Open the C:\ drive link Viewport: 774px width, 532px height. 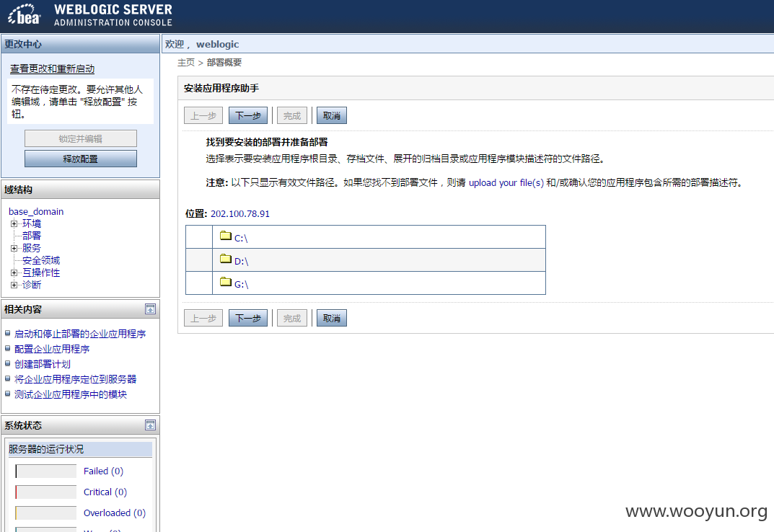[241, 238]
